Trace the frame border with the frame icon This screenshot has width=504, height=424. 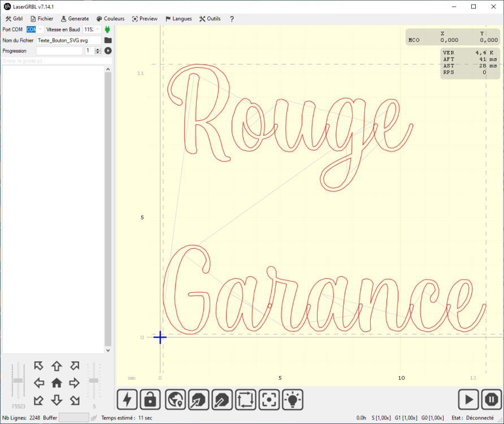point(245,400)
